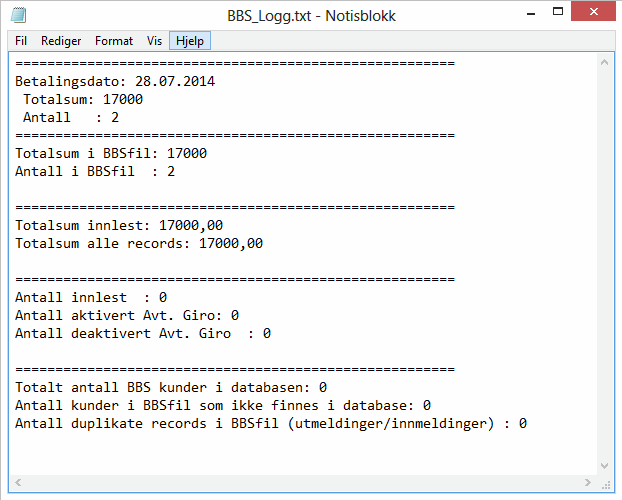
Task: Click the vertical scrollbar up arrow
Action: coord(606,62)
